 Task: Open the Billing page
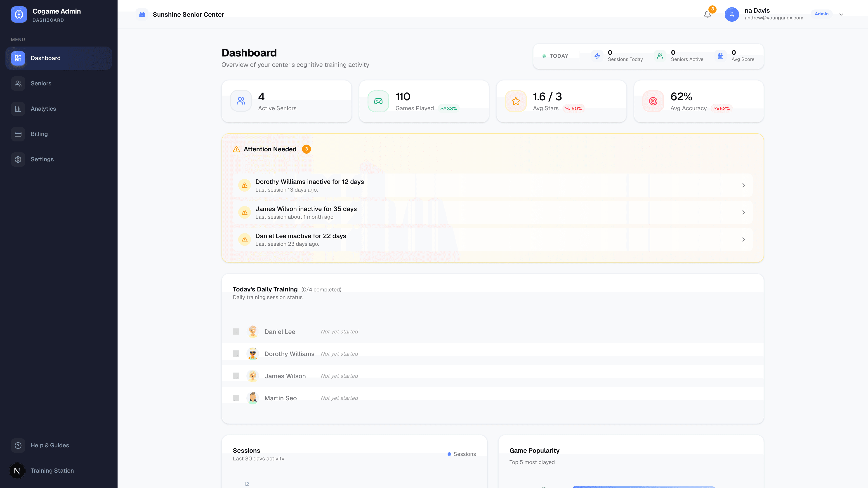(x=39, y=134)
